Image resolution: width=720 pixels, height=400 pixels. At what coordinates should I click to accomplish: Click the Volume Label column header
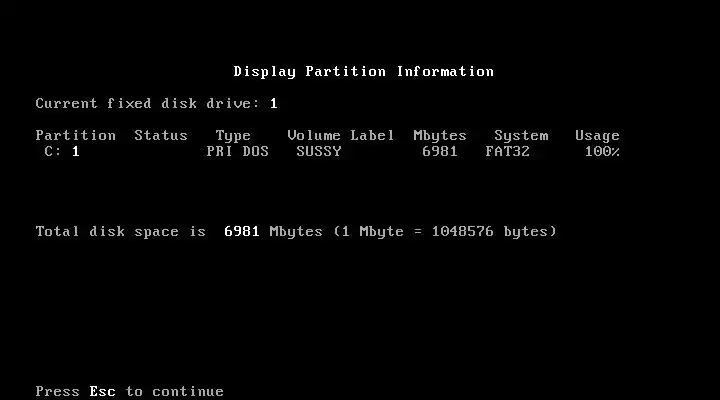(341, 135)
